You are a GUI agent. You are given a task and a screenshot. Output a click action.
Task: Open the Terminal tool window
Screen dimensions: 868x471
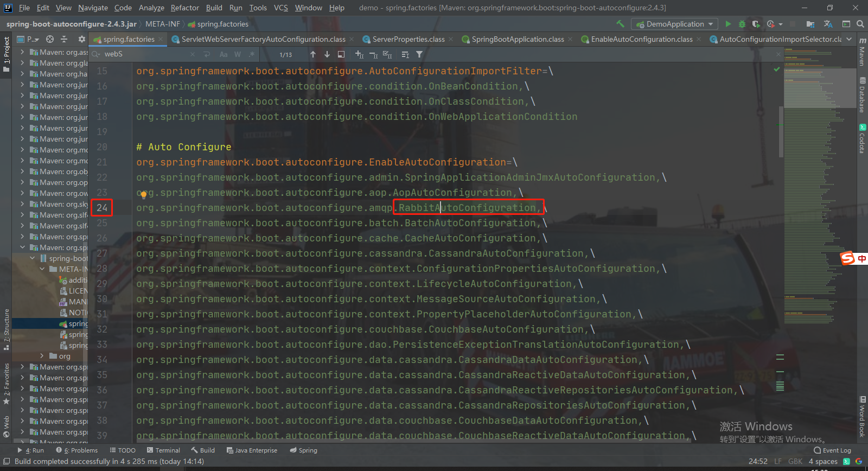[x=163, y=450]
